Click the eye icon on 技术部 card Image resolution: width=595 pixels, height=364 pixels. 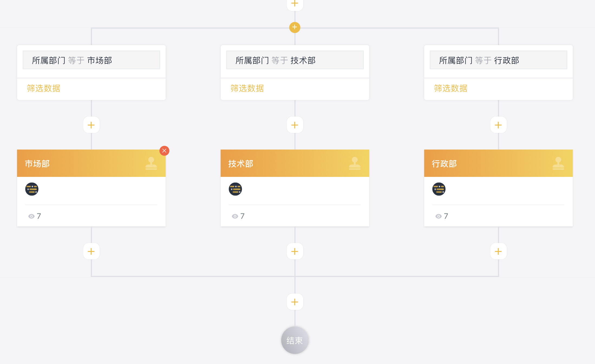point(235,216)
